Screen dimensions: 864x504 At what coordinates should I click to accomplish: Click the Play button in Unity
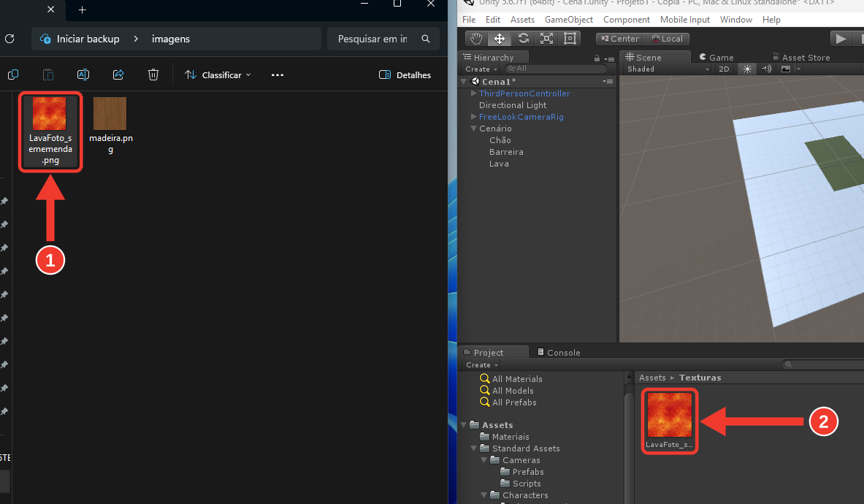coord(841,39)
